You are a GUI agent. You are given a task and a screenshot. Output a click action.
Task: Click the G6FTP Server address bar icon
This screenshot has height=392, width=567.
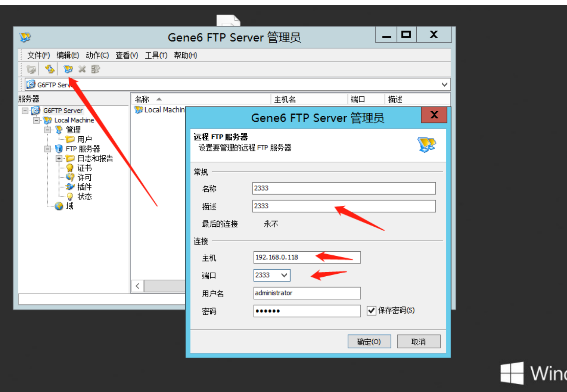click(x=31, y=84)
